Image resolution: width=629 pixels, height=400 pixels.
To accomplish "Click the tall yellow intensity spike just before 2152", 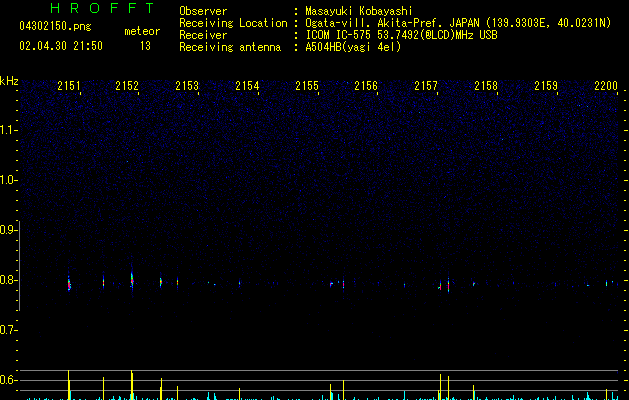I will (132, 385).
